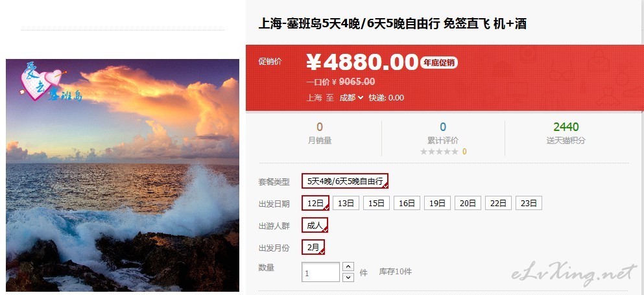Pick departure date 19日
644x295 pixels.
tap(437, 203)
